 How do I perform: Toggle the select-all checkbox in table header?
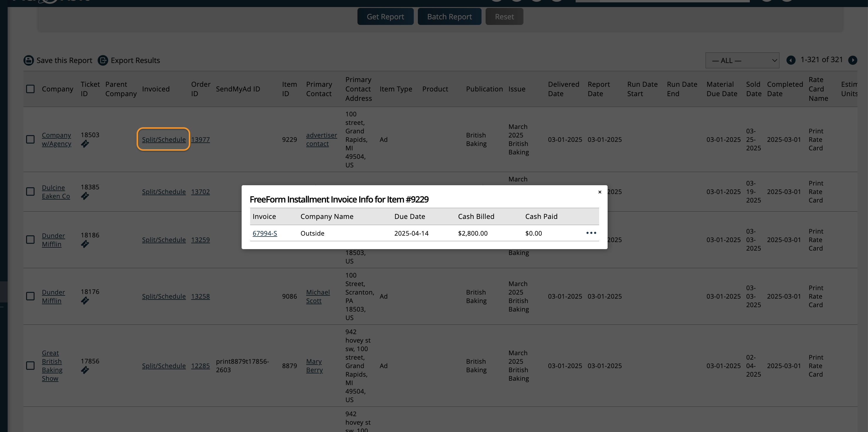tap(30, 89)
